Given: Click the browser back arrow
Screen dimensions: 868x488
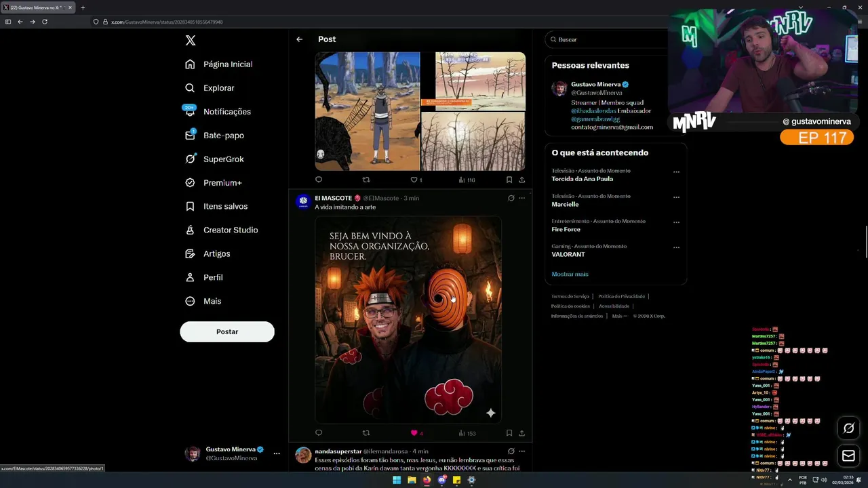Looking at the screenshot, I should (20, 22).
